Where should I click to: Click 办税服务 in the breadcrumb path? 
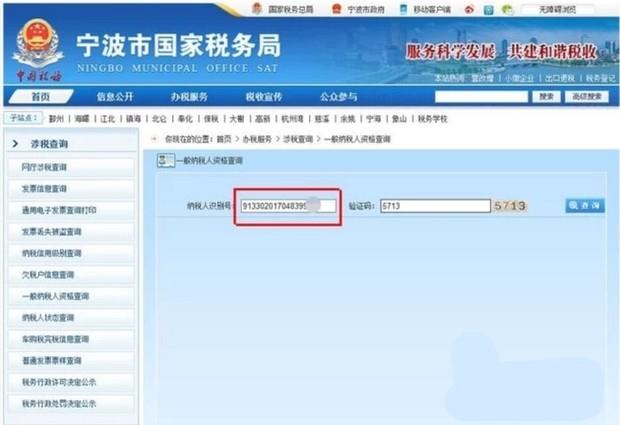(257, 139)
